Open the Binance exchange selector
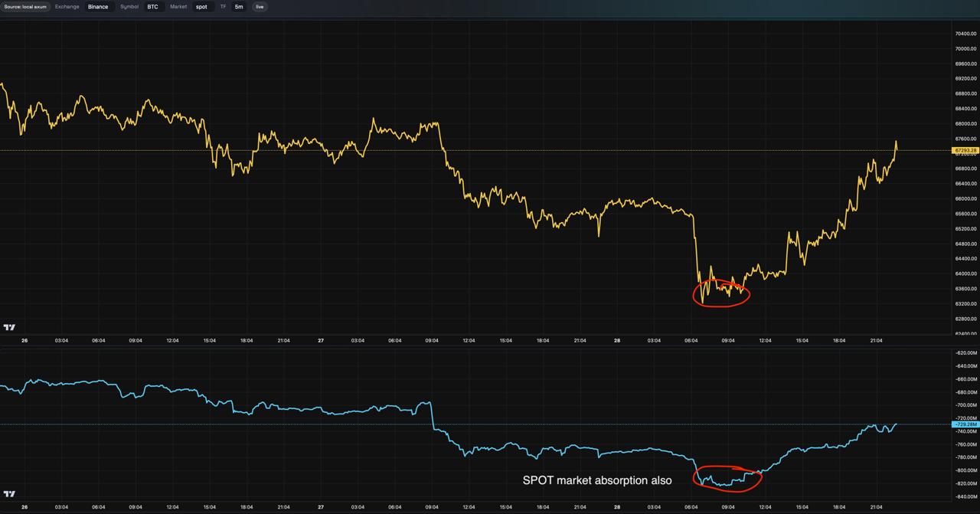Viewport: 980px width, 514px height. 98,6
